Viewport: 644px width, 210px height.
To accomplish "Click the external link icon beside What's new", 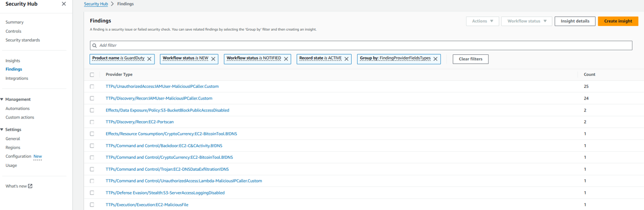I will pos(30,186).
